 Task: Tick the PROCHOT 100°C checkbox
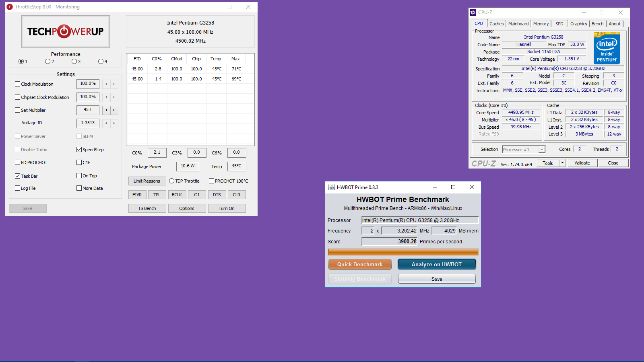[x=211, y=181]
